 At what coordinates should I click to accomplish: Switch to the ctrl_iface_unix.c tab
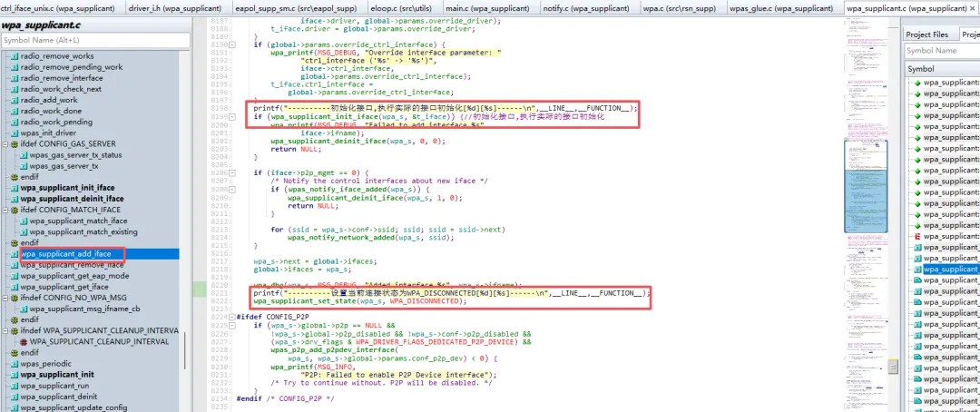(x=60, y=8)
